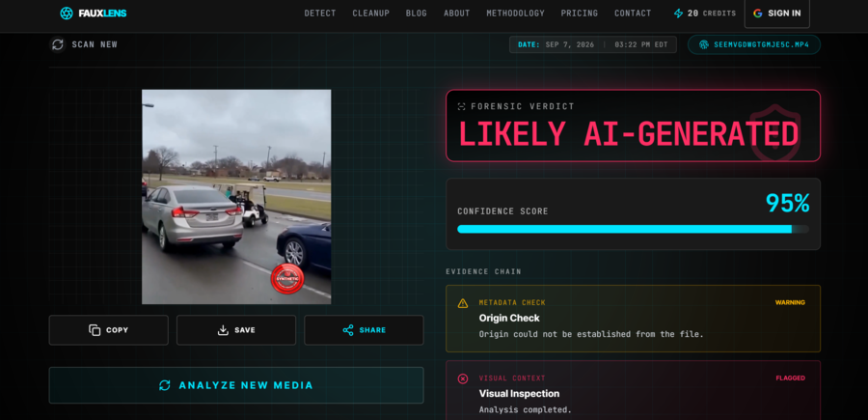Click the Visual Context label
This screenshot has width=868, height=420.
pyautogui.click(x=512, y=378)
